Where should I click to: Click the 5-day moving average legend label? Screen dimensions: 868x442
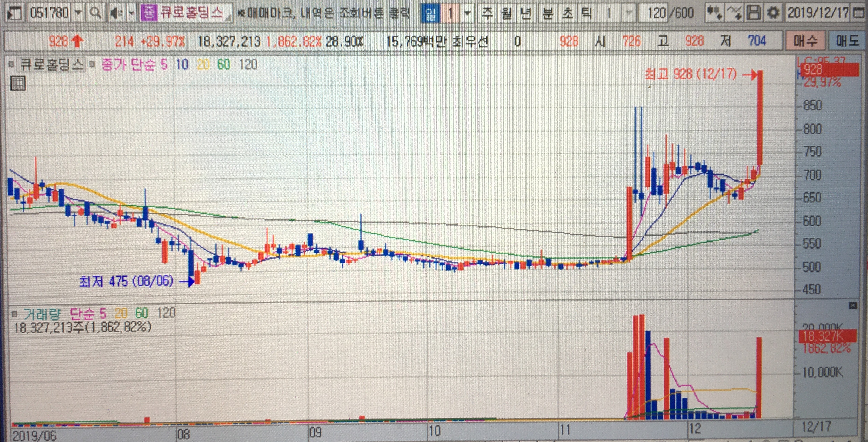164,64
